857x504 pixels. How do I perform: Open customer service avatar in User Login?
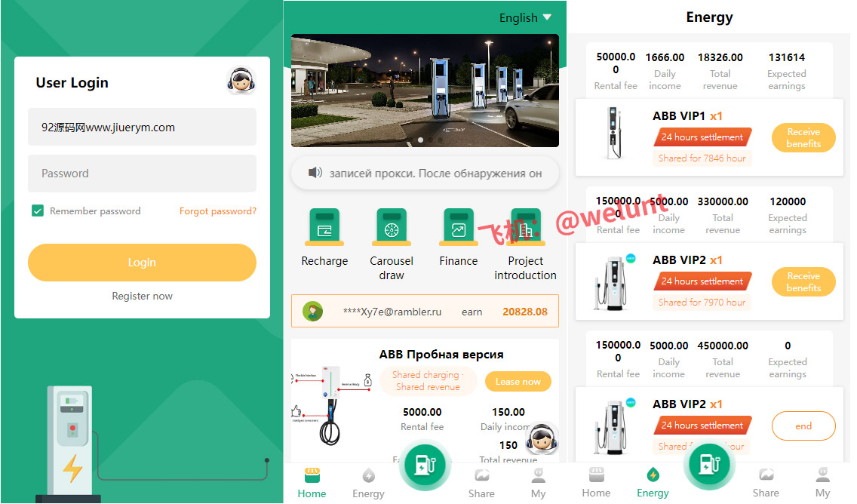(x=241, y=81)
